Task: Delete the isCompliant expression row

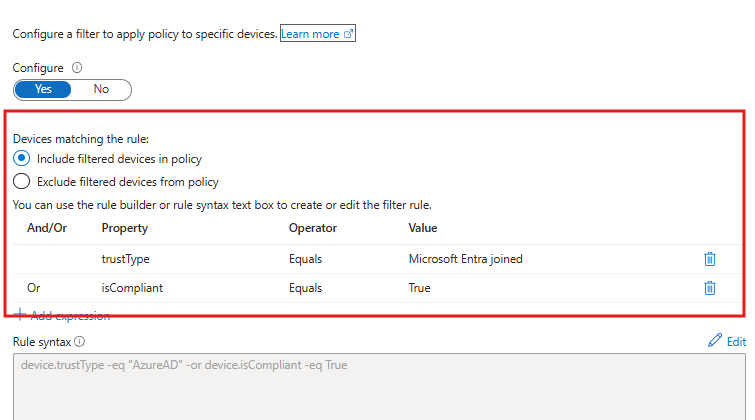Action: click(710, 288)
